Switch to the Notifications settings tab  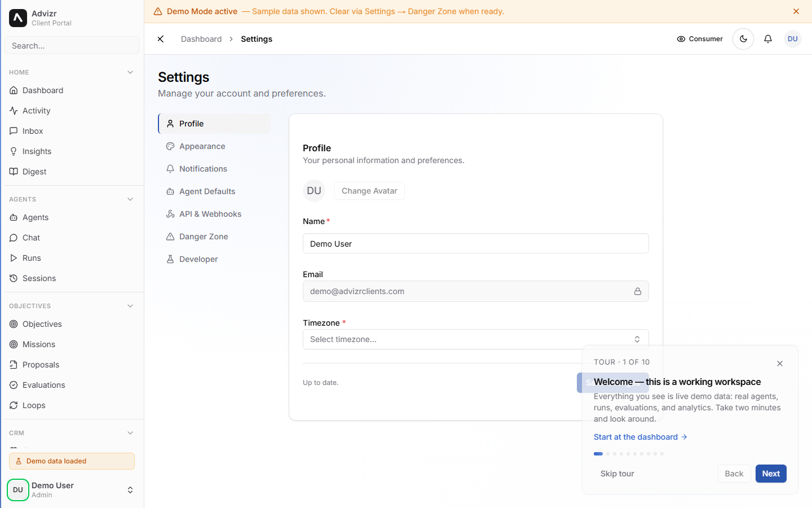click(x=214, y=169)
